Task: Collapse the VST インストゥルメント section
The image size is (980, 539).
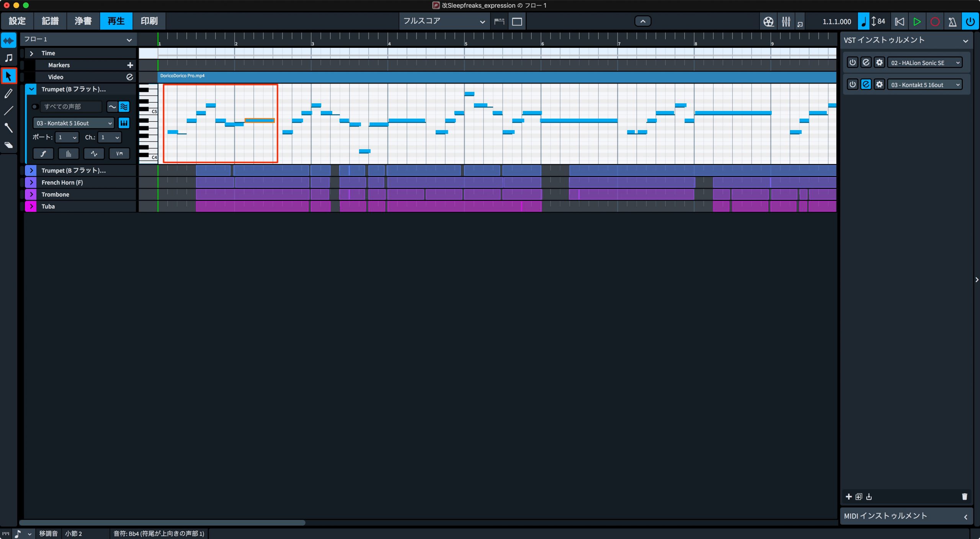Action: [x=965, y=41]
